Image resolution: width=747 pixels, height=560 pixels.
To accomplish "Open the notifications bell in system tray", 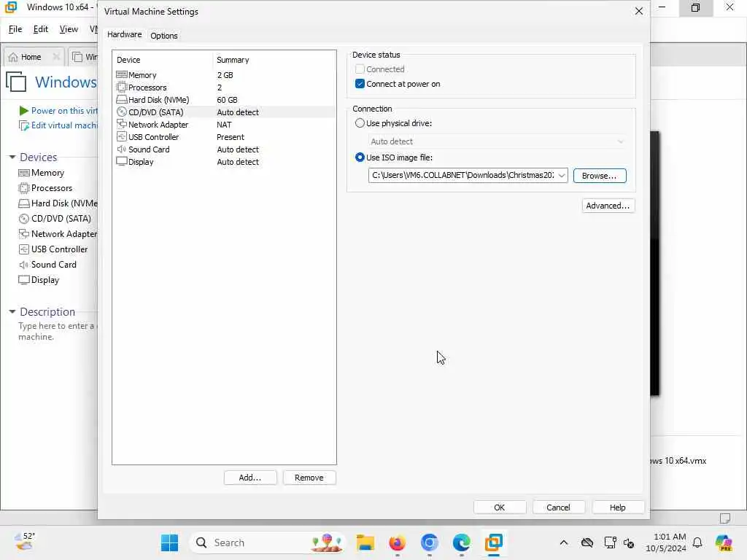I will (x=697, y=542).
